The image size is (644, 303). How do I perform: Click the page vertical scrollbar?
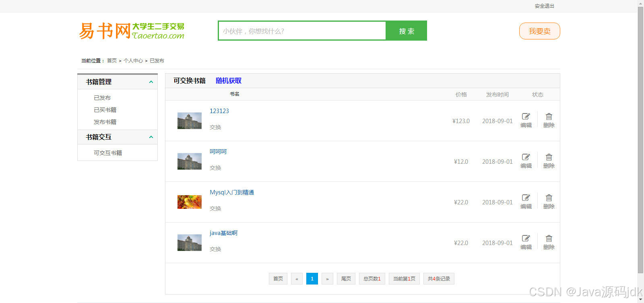[640, 140]
